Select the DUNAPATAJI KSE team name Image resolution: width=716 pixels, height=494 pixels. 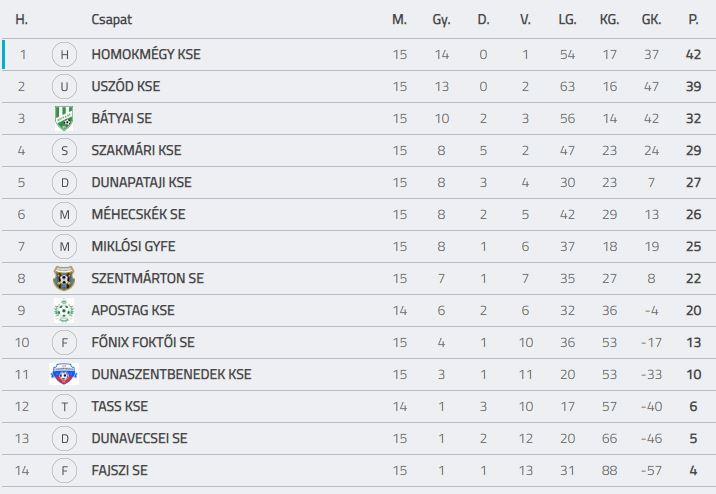(141, 182)
